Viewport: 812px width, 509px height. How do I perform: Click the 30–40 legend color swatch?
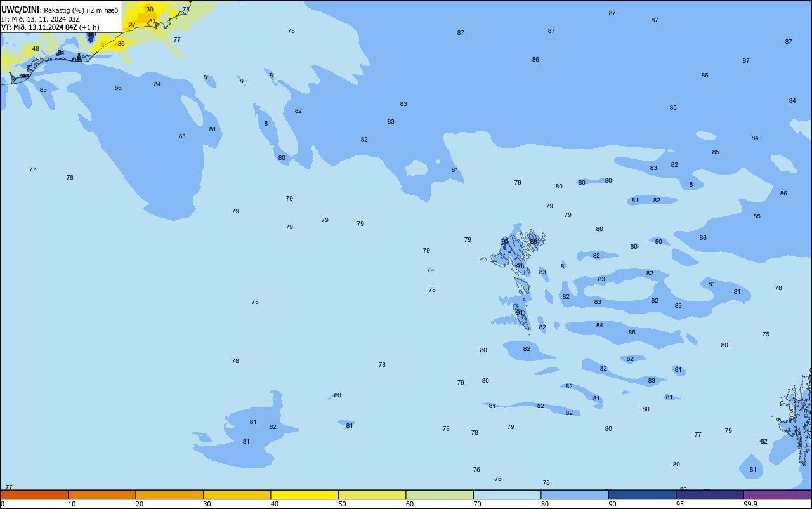click(x=237, y=494)
